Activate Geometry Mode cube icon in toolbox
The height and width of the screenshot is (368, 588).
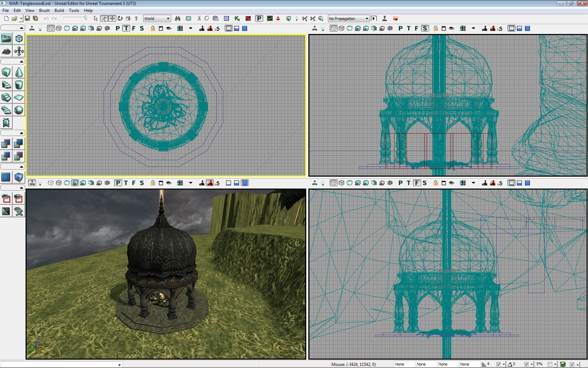coord(19,39)
